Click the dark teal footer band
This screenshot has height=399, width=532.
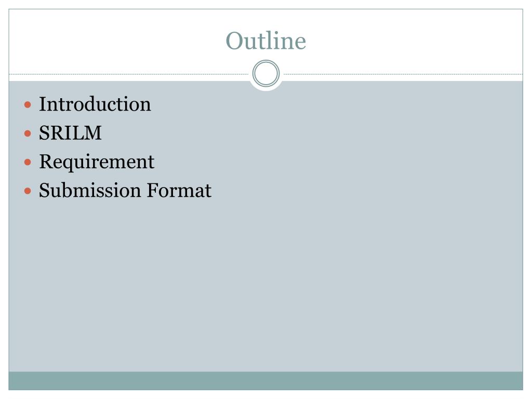[266, 381]
